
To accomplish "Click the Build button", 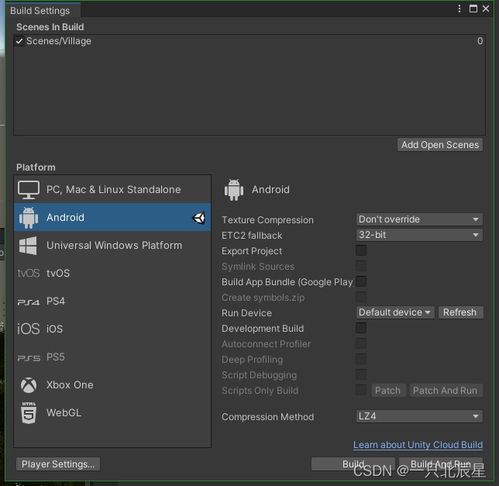I will pos(353,464).
